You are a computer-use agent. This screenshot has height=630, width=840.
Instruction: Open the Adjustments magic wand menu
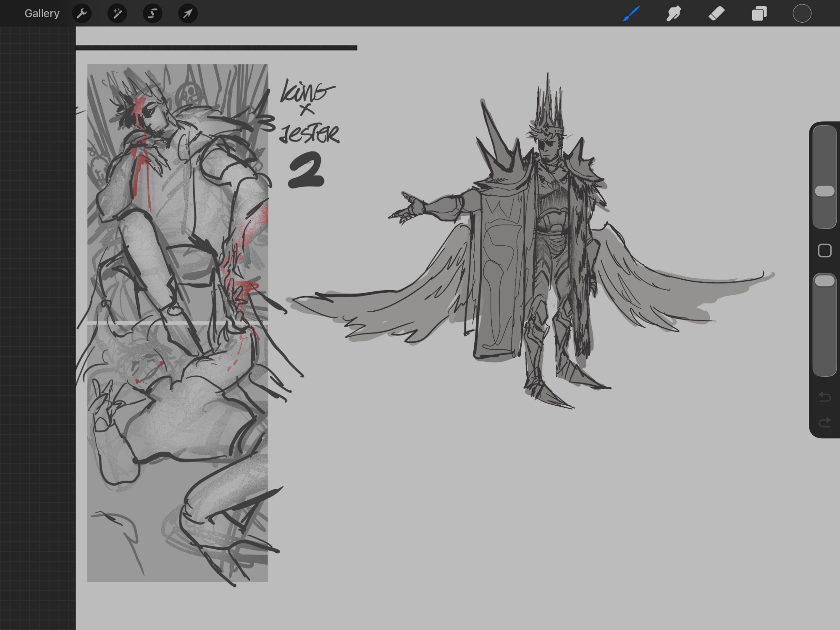point(117,13)
